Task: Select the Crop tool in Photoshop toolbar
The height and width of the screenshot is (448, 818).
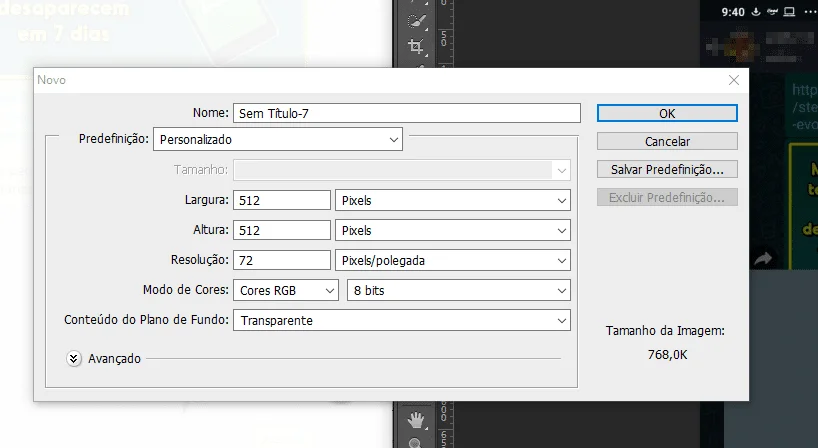Action: [x=416, y=46]
